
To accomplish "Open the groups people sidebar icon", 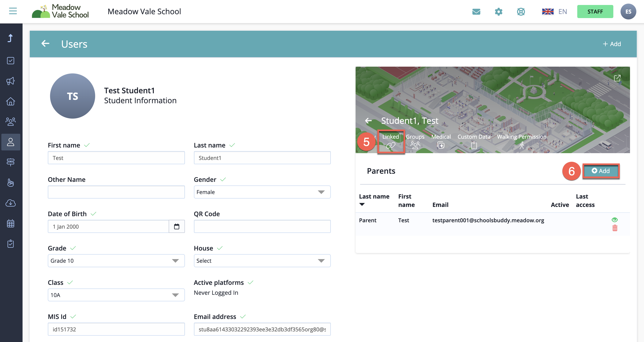I will [x=11, y=122].
